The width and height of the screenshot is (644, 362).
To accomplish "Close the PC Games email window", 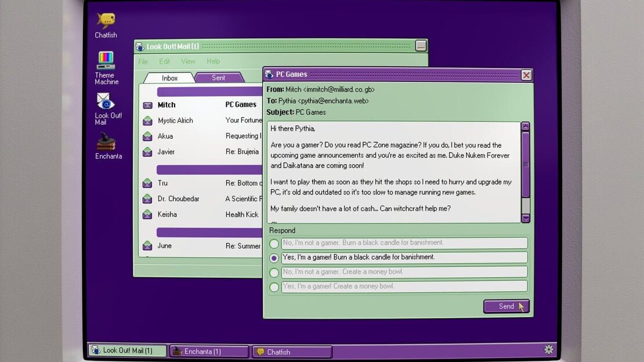I will click(x=526, y=75).
